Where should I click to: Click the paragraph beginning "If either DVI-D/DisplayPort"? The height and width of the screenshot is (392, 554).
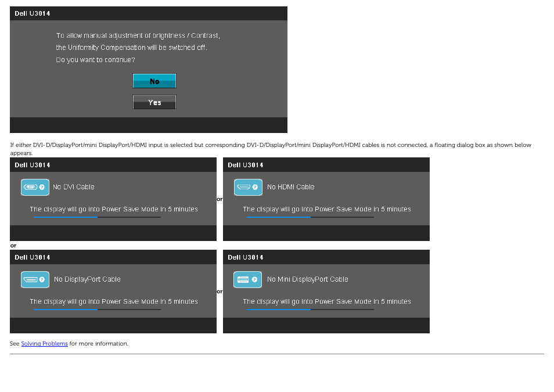pos(271,149)
